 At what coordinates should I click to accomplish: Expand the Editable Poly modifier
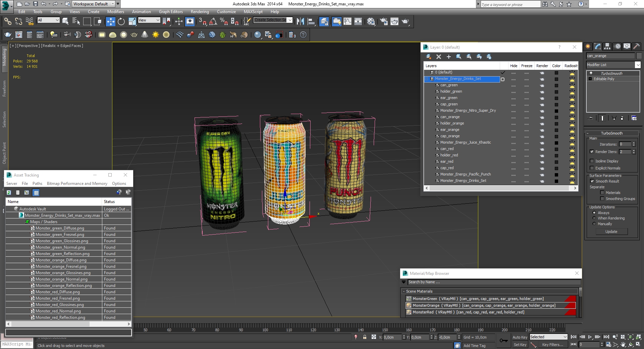590,79
